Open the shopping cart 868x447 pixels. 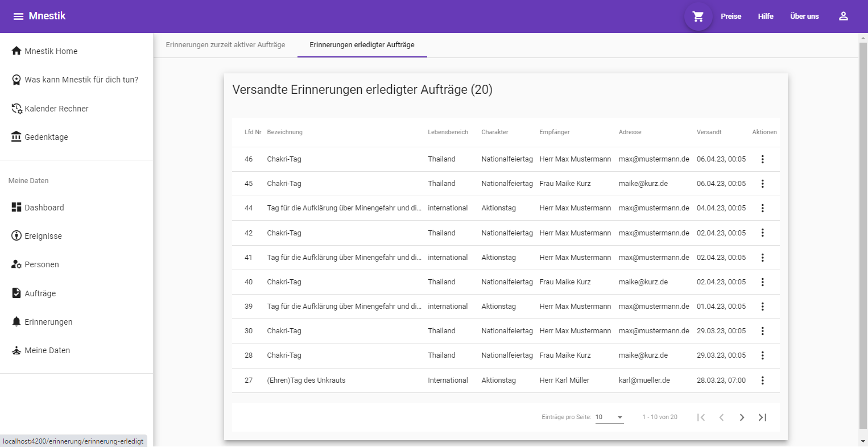coord(698,16)
